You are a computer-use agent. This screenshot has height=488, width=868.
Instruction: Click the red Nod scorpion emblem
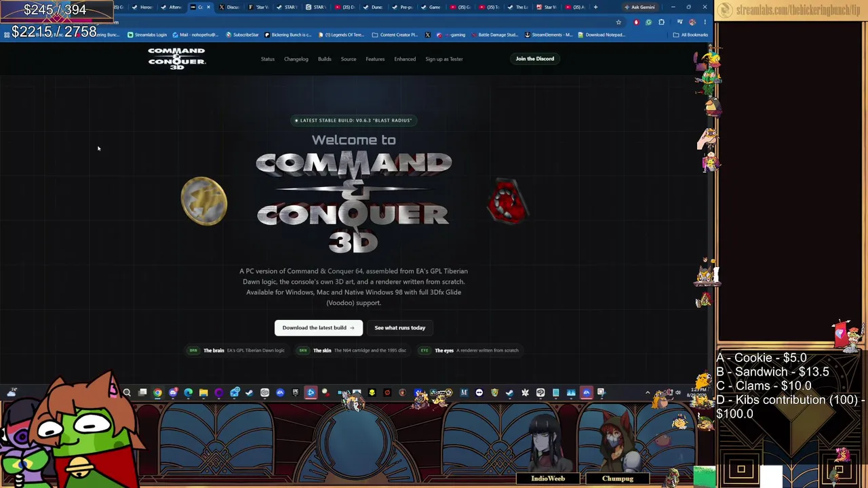(x=508, y=201)
